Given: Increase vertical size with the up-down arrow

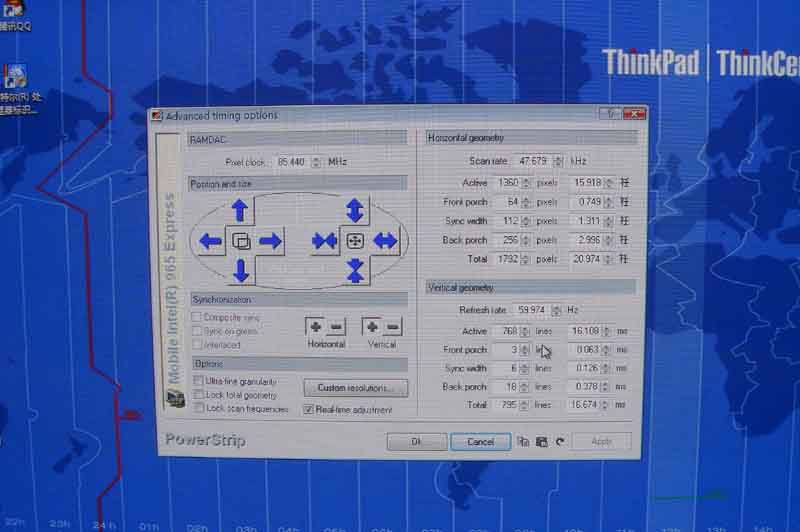Looking at the screenshot, I should [354, 210].
